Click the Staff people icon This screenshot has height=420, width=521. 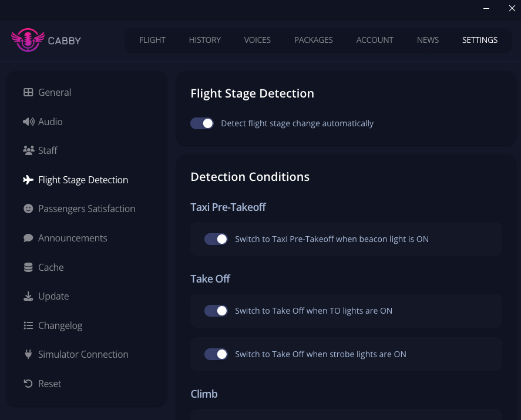[28, 150]
